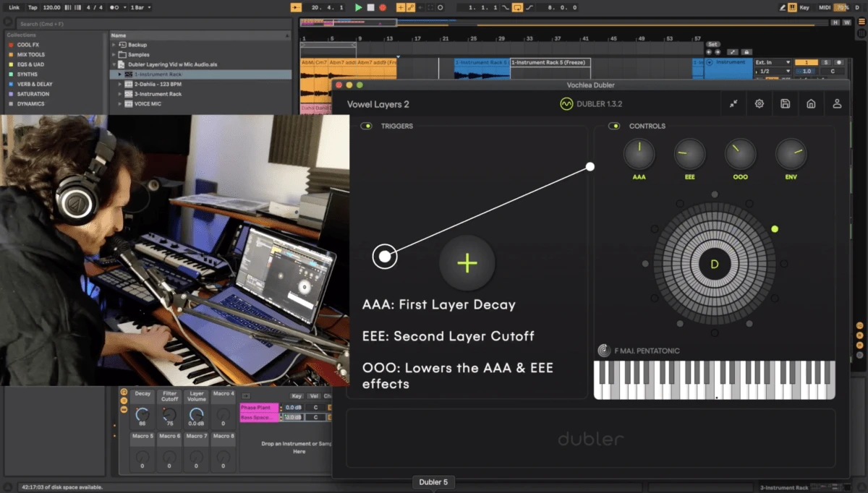The width and height of the screenshot is (868, 493).
Task: Click Dubler save preset icon
Action: [786, 103]
